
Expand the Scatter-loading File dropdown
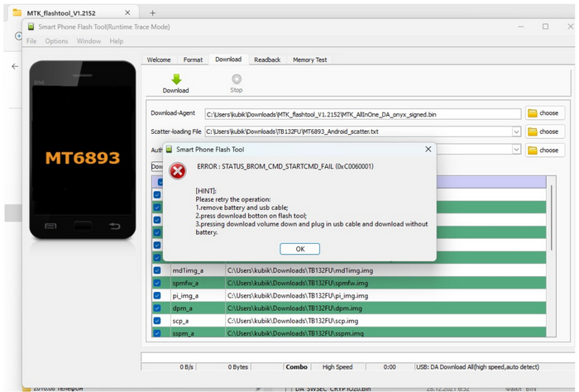[x=516, y=131]
